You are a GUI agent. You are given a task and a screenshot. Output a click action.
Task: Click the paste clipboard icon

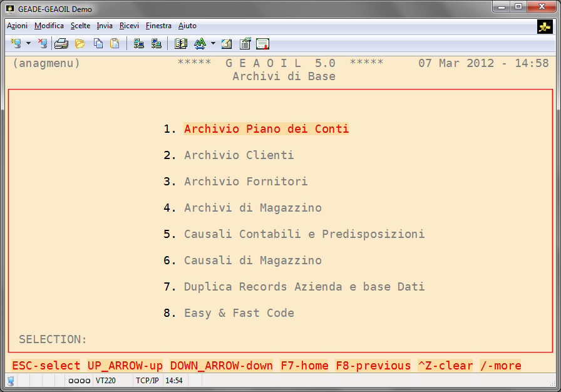pyautogui.click(x=115, y=43)
